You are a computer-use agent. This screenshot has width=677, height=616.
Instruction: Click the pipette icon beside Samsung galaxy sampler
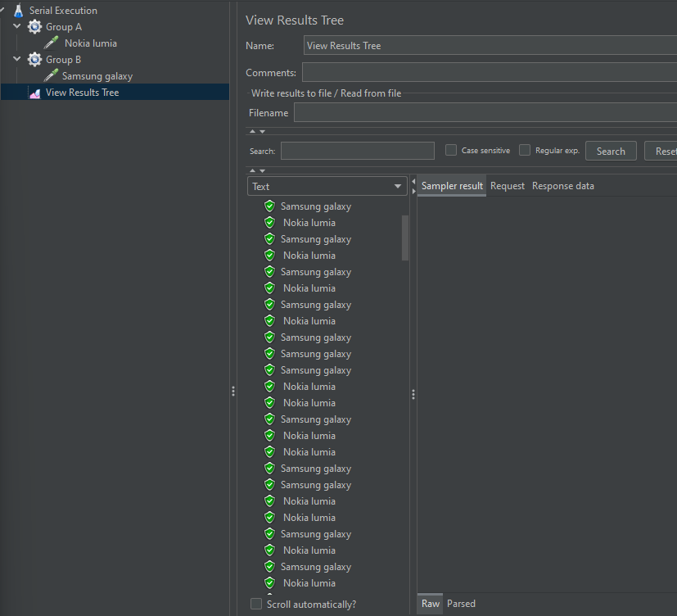coord(51,75)
